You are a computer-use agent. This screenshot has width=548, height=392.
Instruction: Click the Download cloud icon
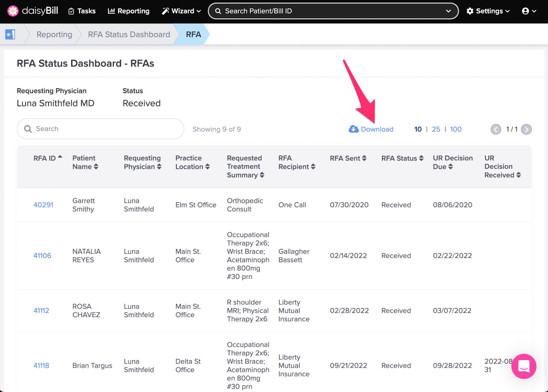(x=353, y=129)
